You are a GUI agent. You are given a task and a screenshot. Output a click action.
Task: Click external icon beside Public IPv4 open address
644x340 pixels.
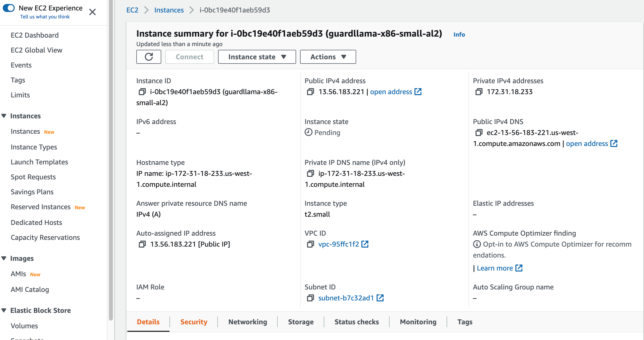coord(418,92)
